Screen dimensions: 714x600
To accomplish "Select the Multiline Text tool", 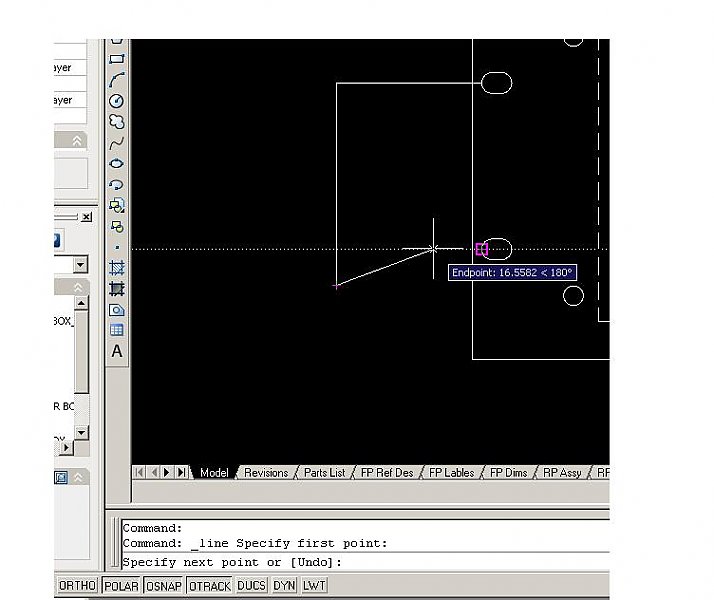I will point(117,351).
